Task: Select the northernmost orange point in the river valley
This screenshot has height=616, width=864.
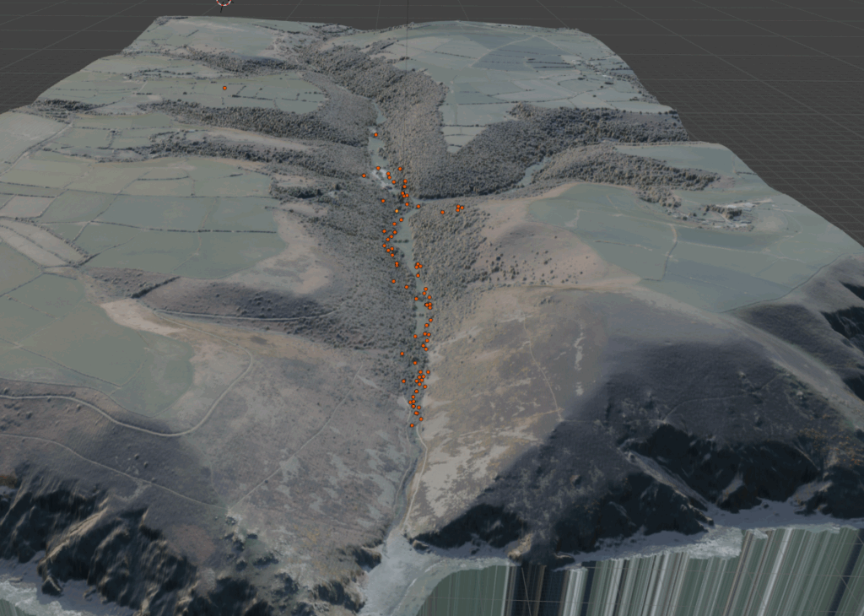Action: click(375, 135)
